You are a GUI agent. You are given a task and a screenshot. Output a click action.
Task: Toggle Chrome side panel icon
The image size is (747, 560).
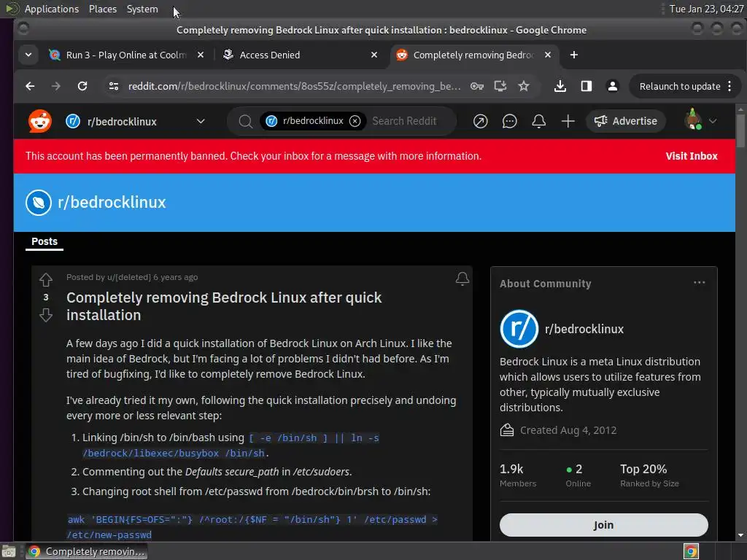587,86
